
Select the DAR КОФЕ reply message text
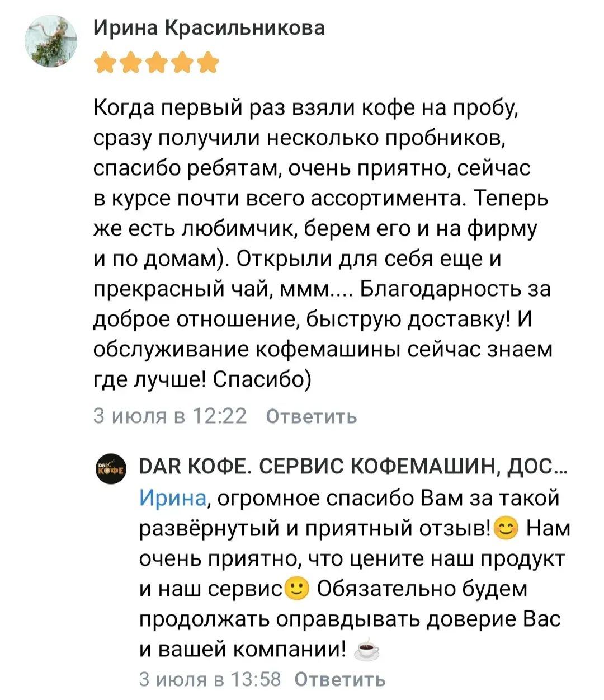point(352,574)
